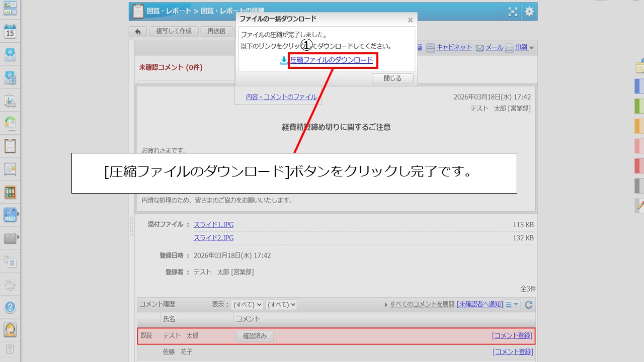Click the 確認済み button for テスト 太郎
Screen dimensions: 644x362
click(255, 336)
